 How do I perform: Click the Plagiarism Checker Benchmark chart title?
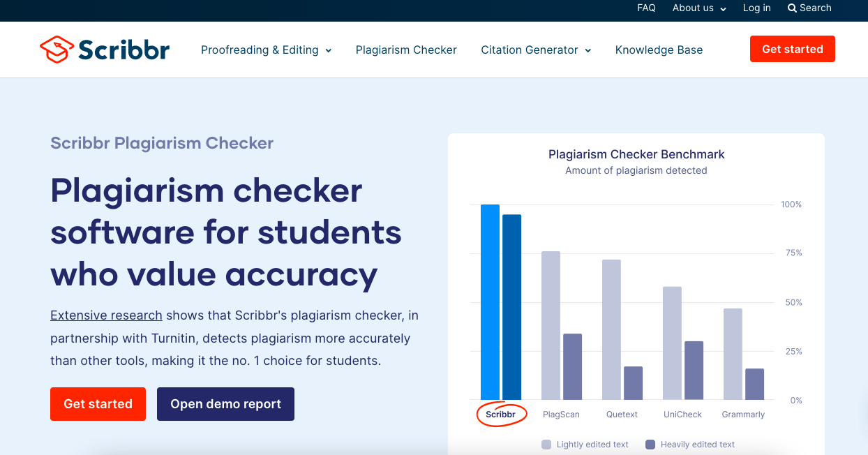[x=636, y=154]
